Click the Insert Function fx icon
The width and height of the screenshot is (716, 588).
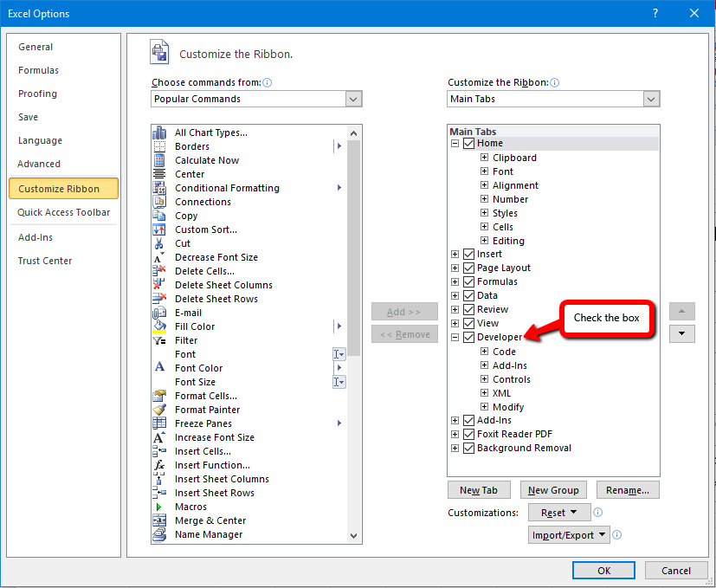(159, 465)
